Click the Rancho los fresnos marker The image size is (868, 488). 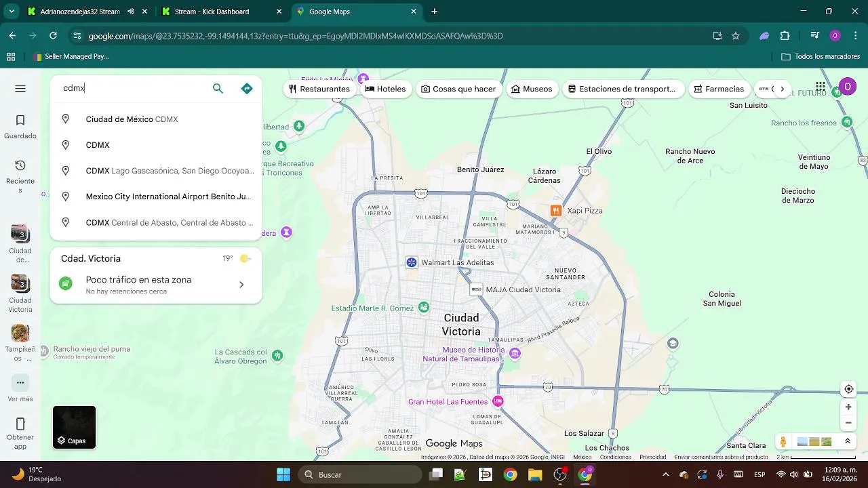tap(847, 122)
